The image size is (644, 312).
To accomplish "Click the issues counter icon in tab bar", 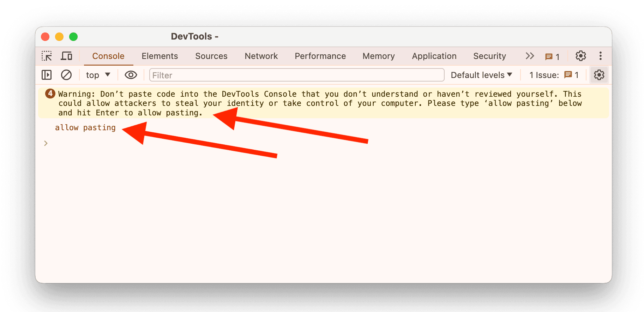I will point(552,56).
